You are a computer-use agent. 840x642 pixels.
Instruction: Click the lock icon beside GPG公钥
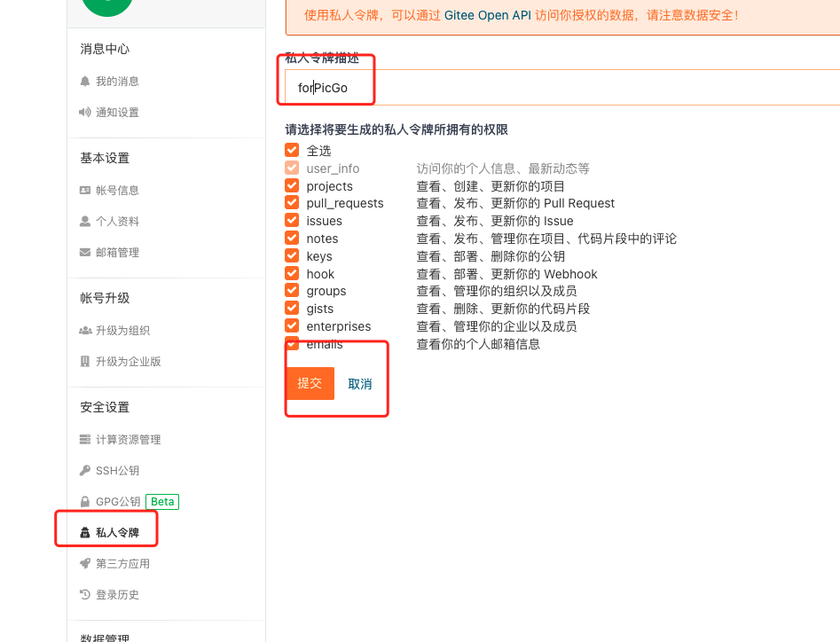click(x=84, y=502)
